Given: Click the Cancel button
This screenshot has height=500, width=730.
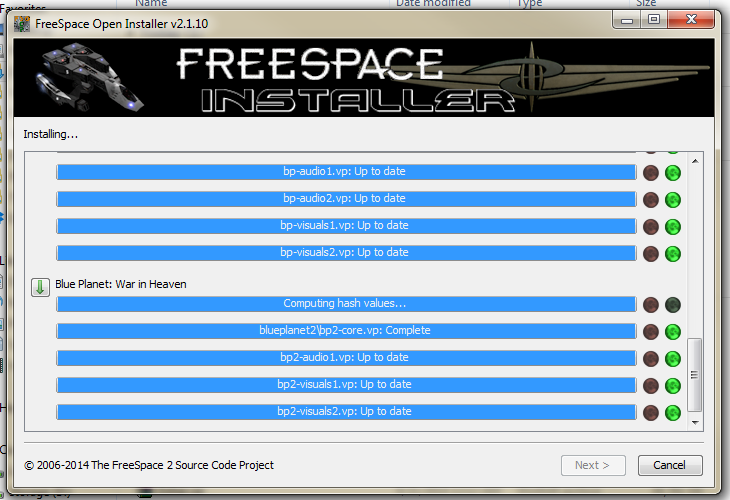Looking at the screenshot, I should click(x=670, y=465).
